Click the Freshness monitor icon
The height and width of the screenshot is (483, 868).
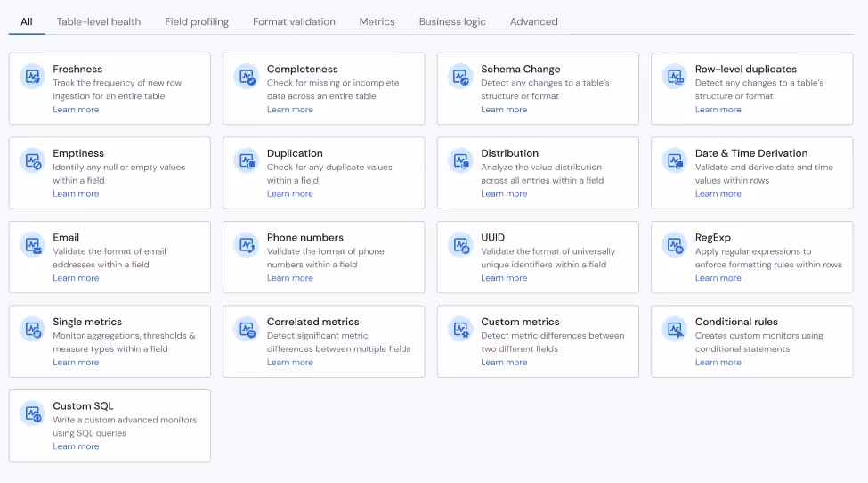click(x=32, y=76)
